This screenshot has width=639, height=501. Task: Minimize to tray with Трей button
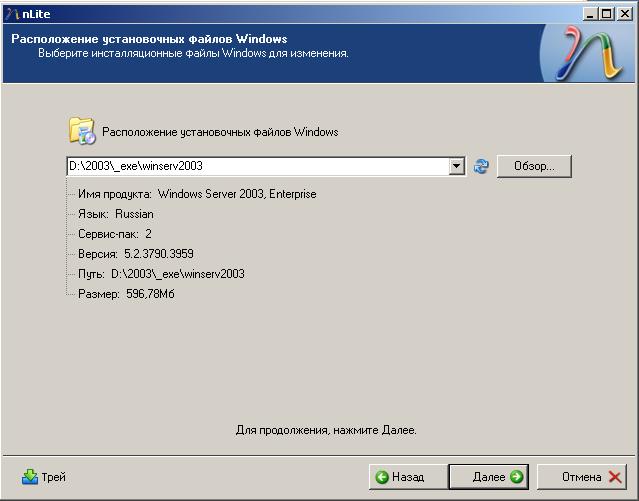[44, 477]
